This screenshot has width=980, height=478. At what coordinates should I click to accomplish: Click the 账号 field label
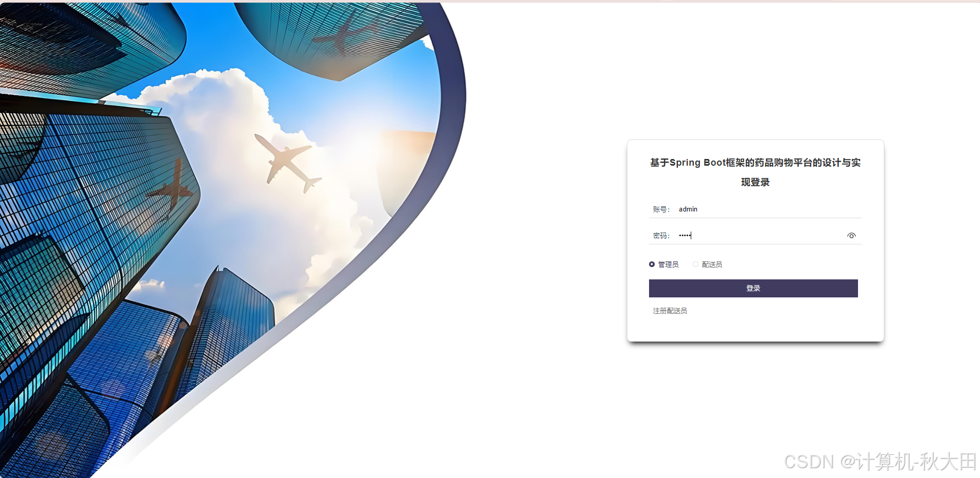661,209
